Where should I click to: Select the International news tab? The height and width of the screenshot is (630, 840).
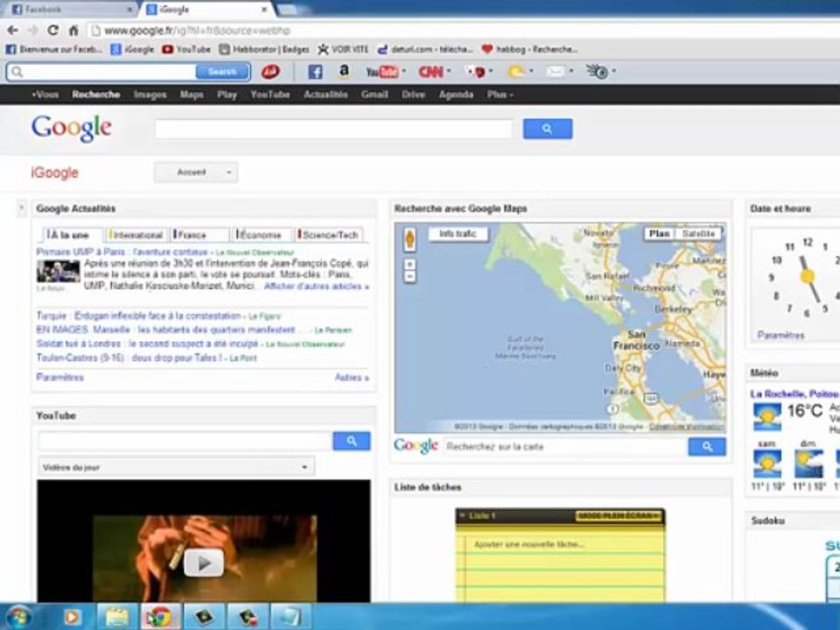[x=136, y=234]
